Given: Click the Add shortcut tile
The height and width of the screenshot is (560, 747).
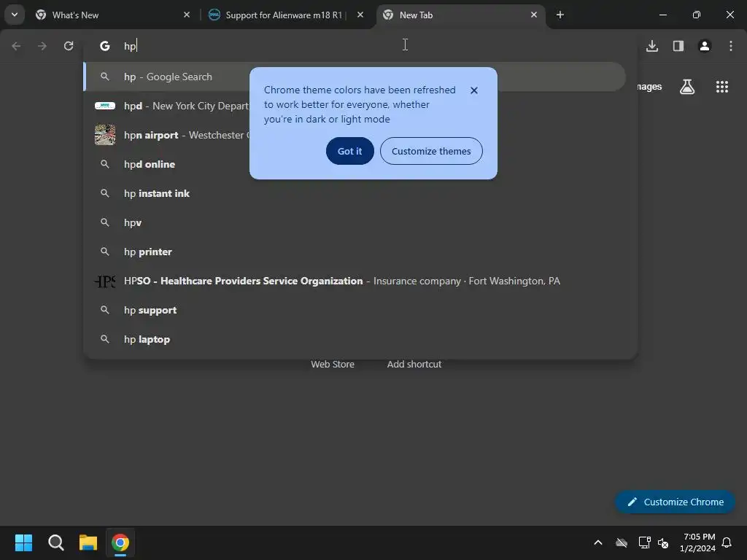Looking at the screenshot, I should point(414,365).
